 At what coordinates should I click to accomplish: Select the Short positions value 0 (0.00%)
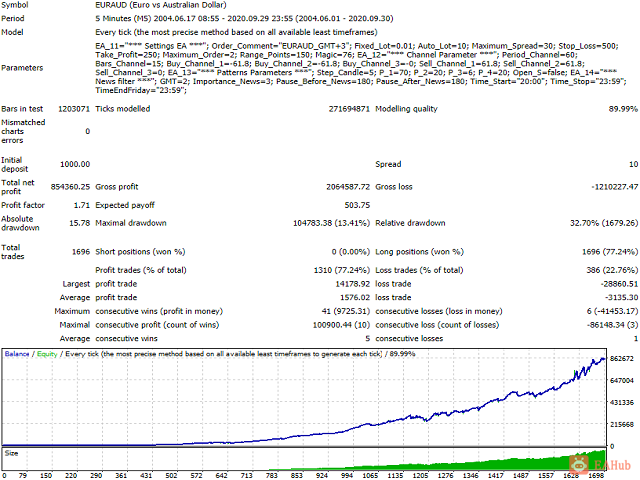click(351, 252)
